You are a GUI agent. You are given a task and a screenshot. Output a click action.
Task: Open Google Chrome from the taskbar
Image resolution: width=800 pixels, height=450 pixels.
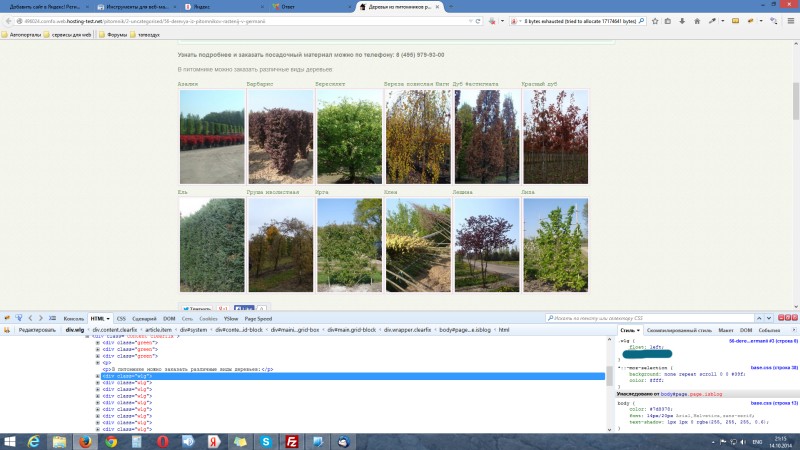[x=111, y=442]
